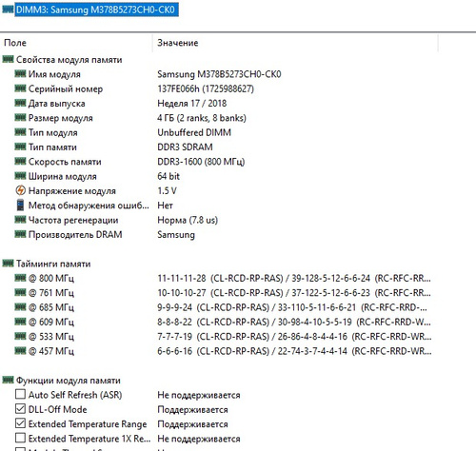Select serial number value '137FE066h (1725988627)'
This screenshot has width=476, height=451.
tap(206, 88)
